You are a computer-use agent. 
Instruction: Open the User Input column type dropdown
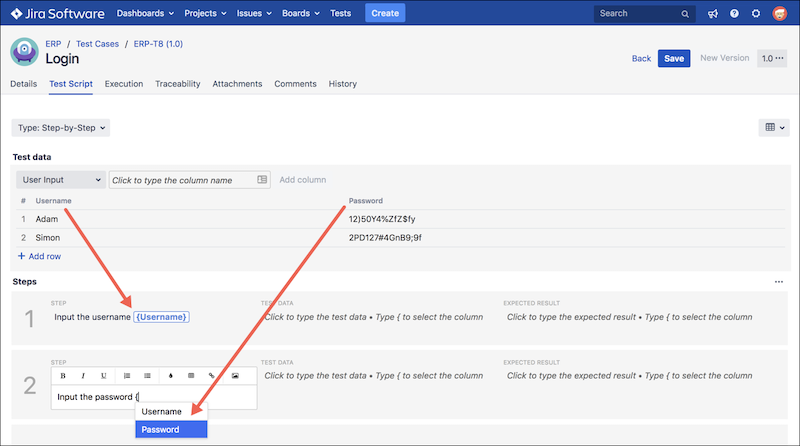coord(61,180)
